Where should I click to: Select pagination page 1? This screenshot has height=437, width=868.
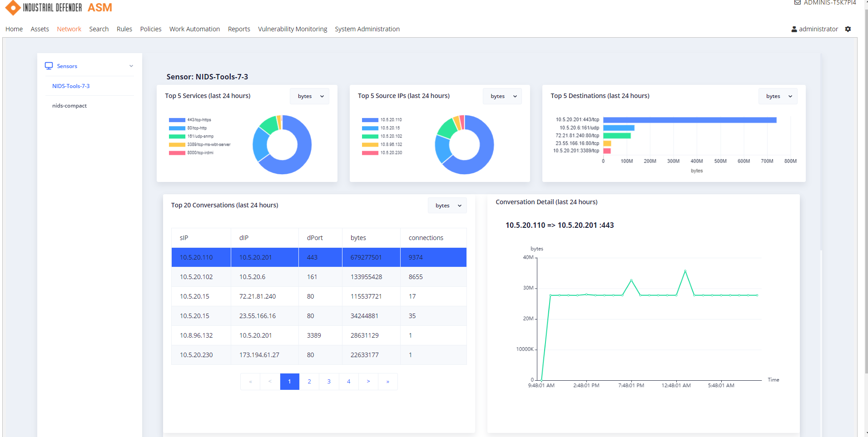tap(290, 382)
